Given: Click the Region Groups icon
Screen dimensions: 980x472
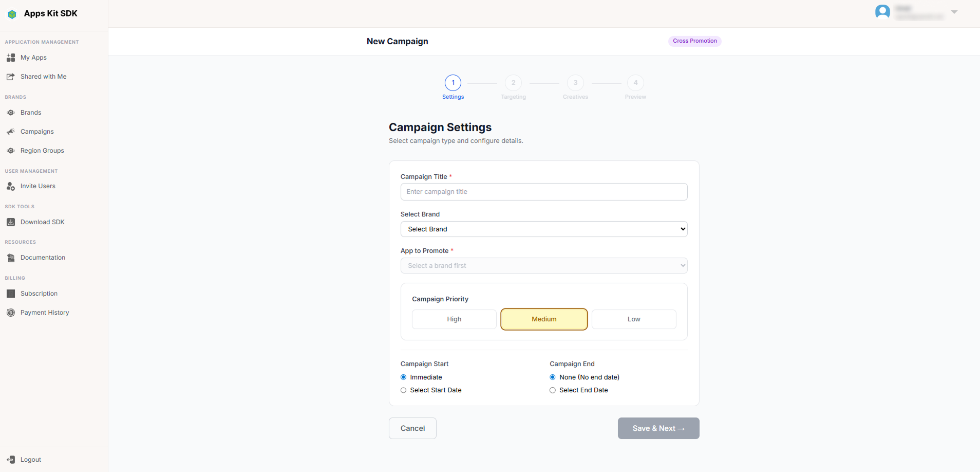Looking at the screenshot, I should coord(11,151).
